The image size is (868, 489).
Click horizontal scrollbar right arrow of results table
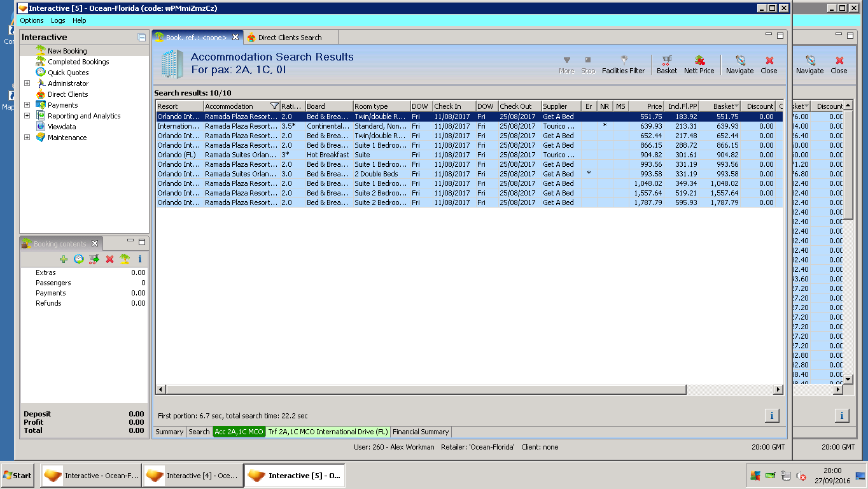click(x=778, y=389)
